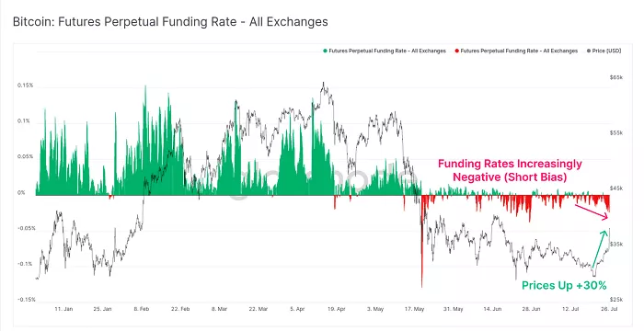Select the 19. Apr date marker on axis

(337, 309)
